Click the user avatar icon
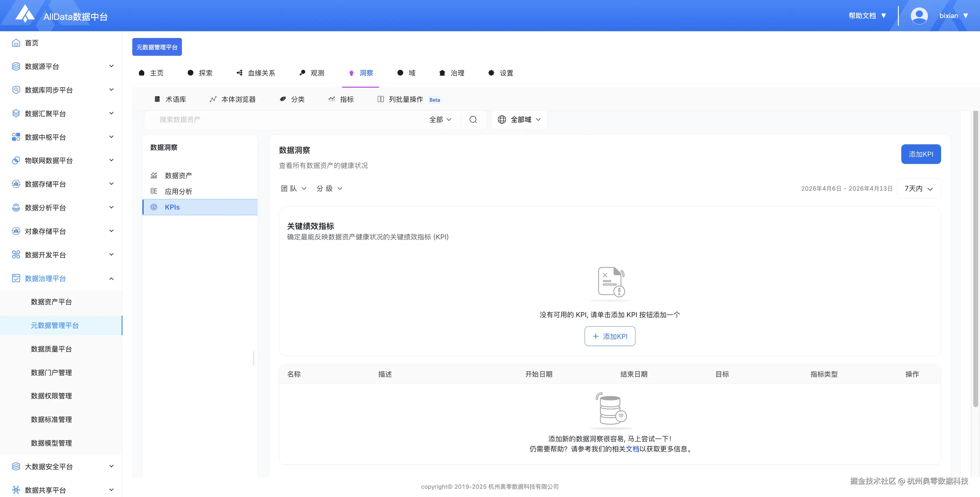 click(x=919, y=16)
